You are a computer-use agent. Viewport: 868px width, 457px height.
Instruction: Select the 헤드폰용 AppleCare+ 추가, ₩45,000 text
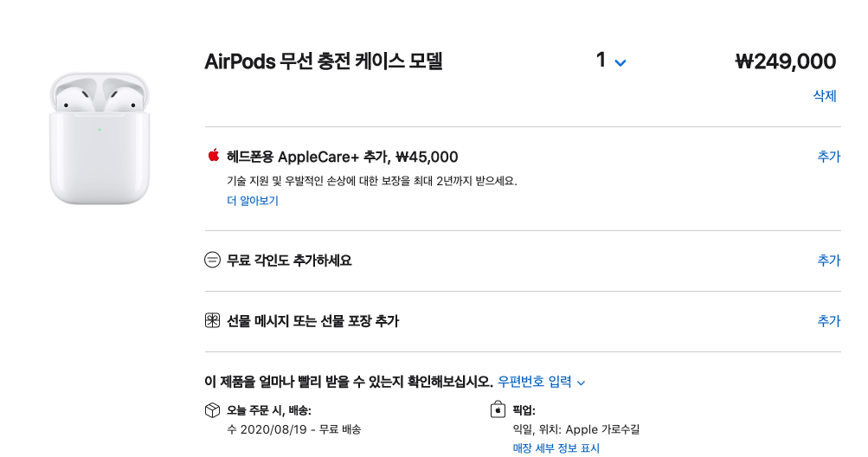[x=342, y=157]
